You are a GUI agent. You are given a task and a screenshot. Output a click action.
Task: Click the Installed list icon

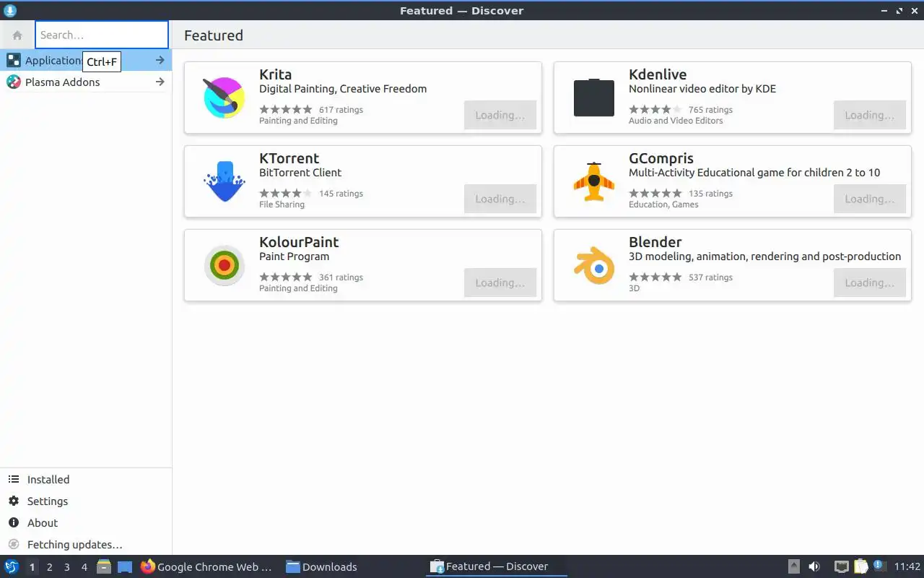(x=14, y=479)
